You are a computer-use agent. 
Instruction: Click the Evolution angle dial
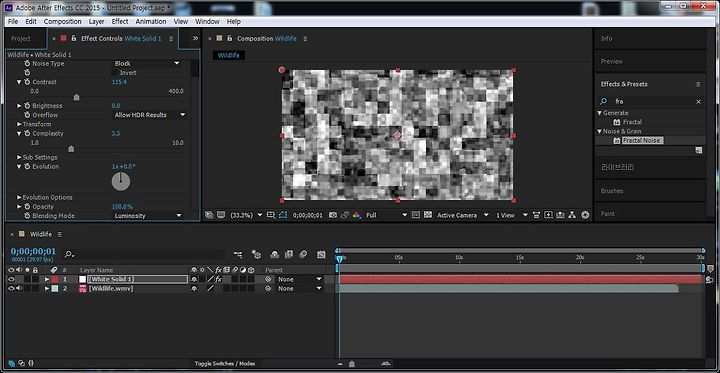121,181
